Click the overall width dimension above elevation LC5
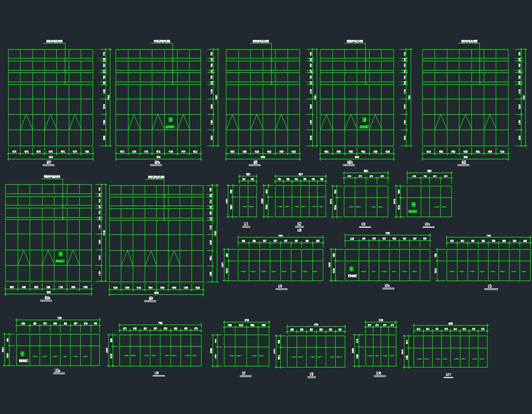 pos(488,236)
